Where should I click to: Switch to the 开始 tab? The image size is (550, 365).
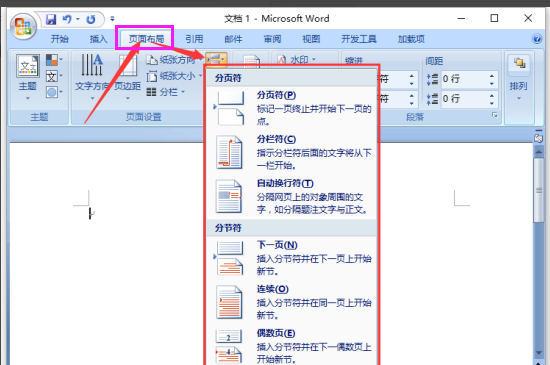tap(59, 39)
